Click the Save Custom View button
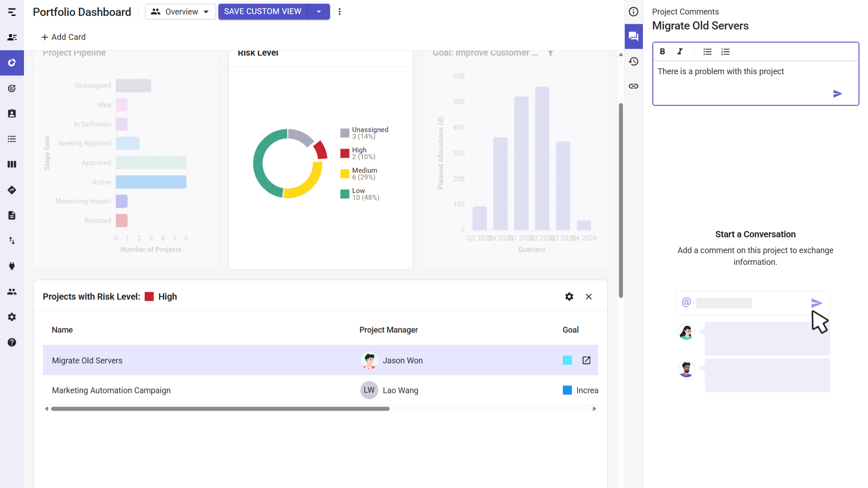The width and height of the screenshot is (868, 488). point(263,12)
